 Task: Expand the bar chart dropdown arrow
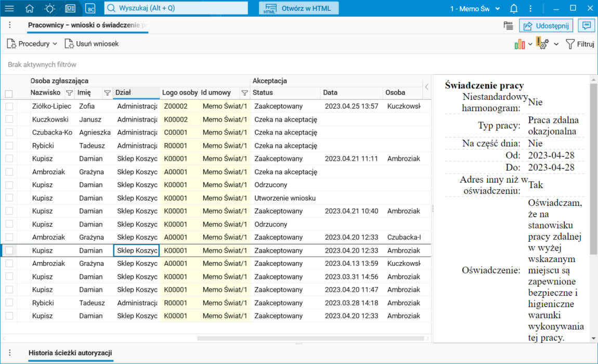pos(530,44)
